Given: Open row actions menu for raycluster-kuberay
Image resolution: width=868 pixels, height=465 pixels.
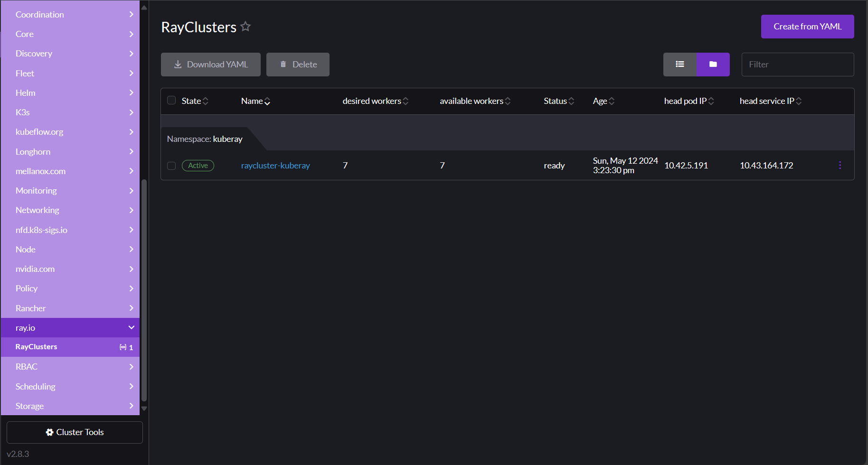Looking at the screenshot, I should pos(840,165).
